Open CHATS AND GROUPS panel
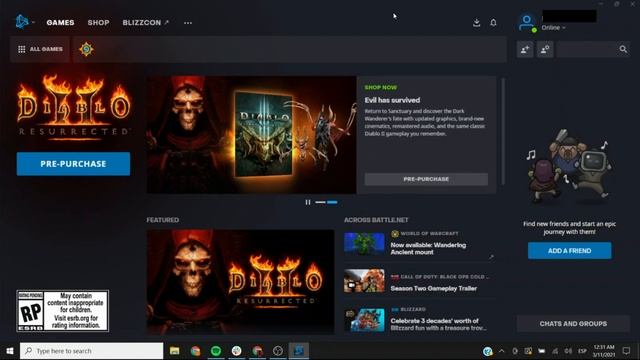This screenshot has height=360, width=640. [573, 324]
